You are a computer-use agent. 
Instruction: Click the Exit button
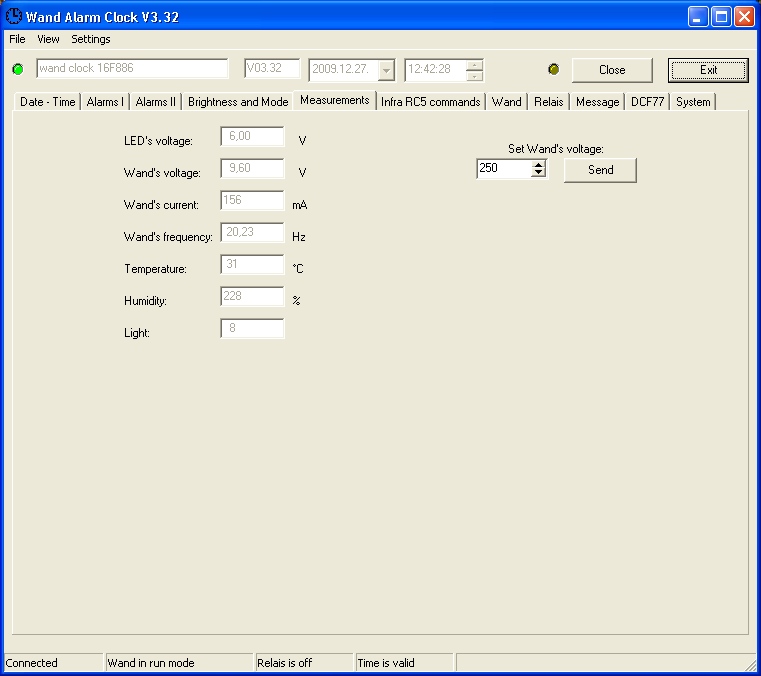pos(708,70)
